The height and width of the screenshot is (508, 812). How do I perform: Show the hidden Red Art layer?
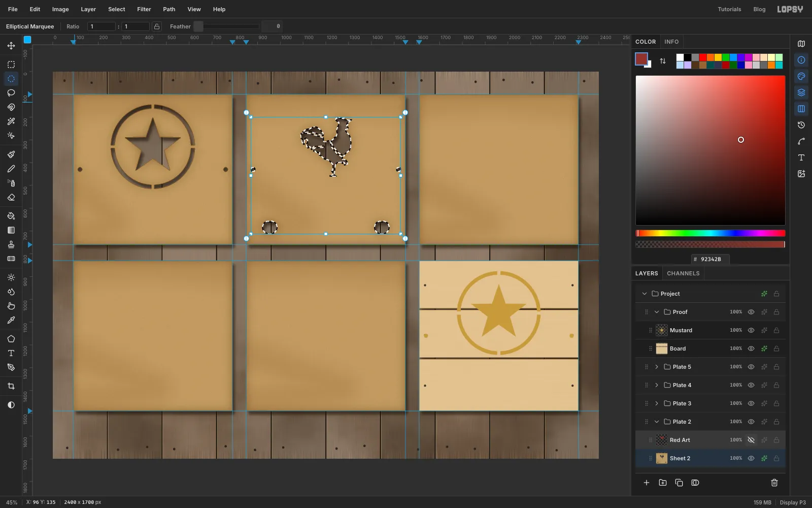[x=751, y=440]
